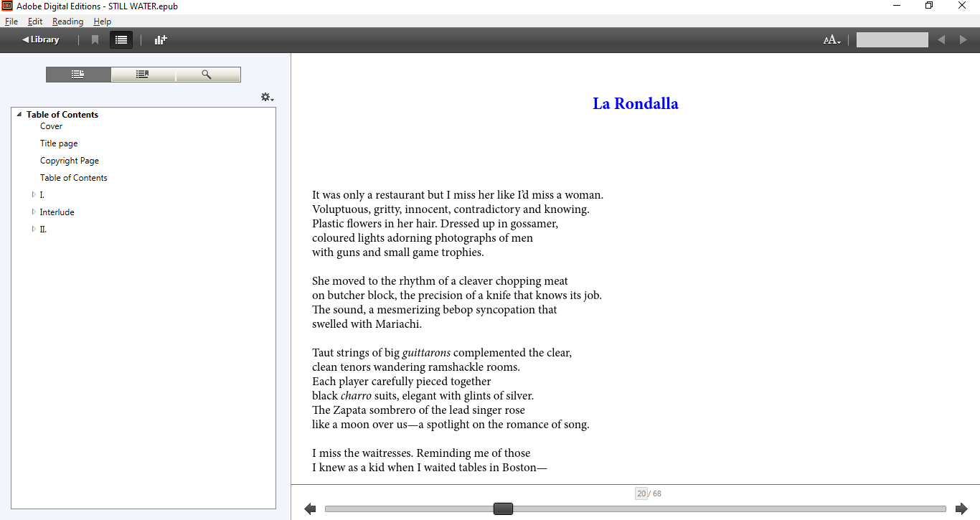Click the total page count 68
The height and width of the screenshot is (520, 980).
[657, 493]
